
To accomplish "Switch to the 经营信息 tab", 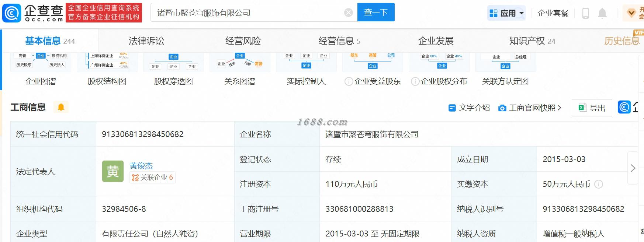I will pyautogui.click(x=339, y=41).
